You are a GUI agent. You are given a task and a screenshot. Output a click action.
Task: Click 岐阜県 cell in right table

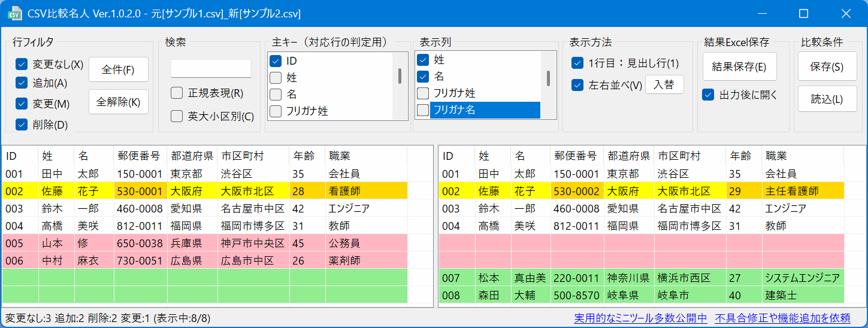629,295
